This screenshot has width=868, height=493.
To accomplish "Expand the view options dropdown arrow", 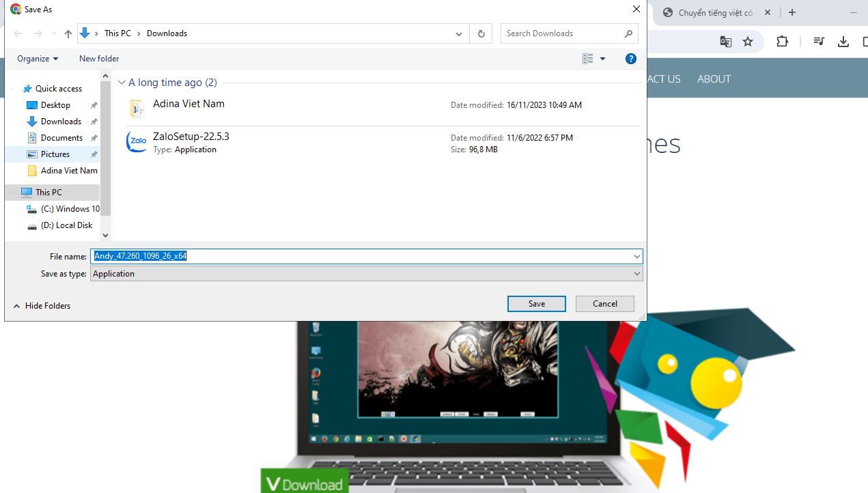I will (602, 59).
